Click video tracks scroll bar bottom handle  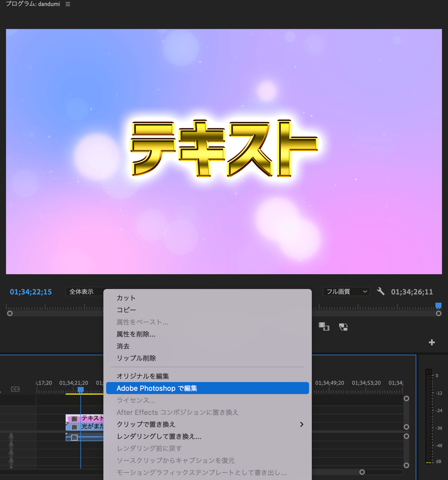pos(407,427)
